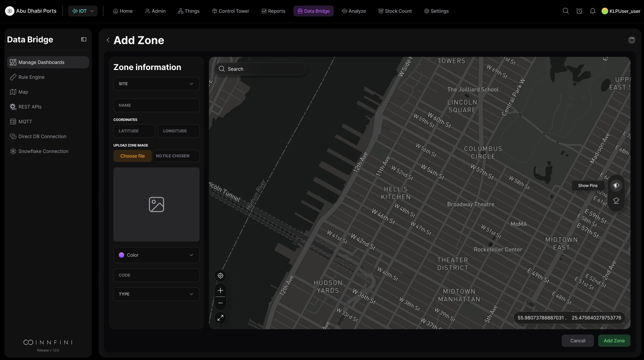The height and width of the screenshot is (360, 644).
Task: Center map on current location
Action: [x=220, y=276]
